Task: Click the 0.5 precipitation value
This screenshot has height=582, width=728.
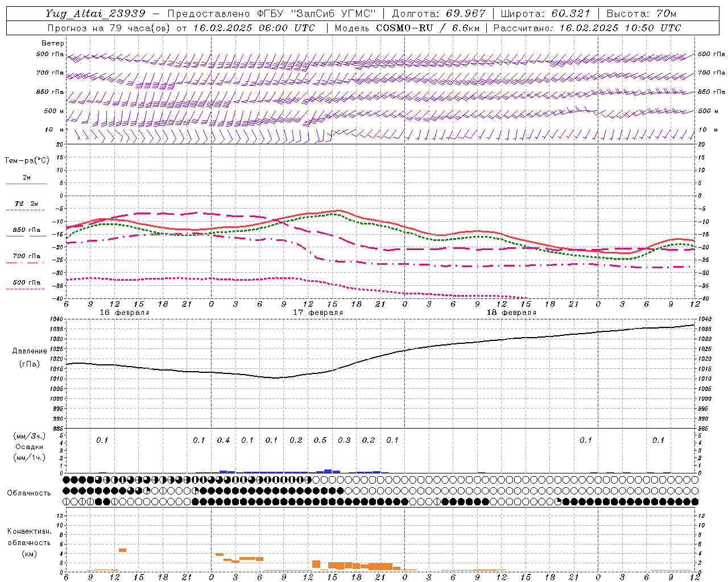Action: pos(320,440)
